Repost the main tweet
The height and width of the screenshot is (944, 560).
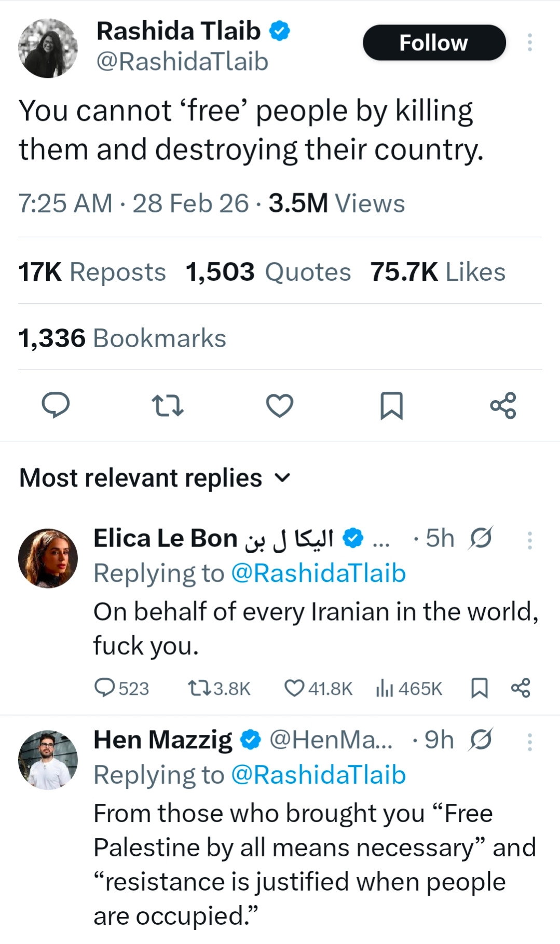click(x=167, y=405)
